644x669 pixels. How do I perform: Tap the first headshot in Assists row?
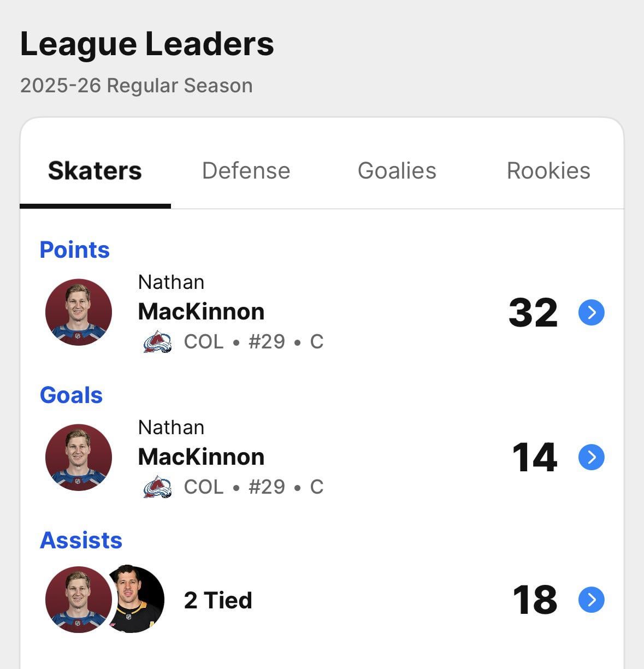point(76,600)
